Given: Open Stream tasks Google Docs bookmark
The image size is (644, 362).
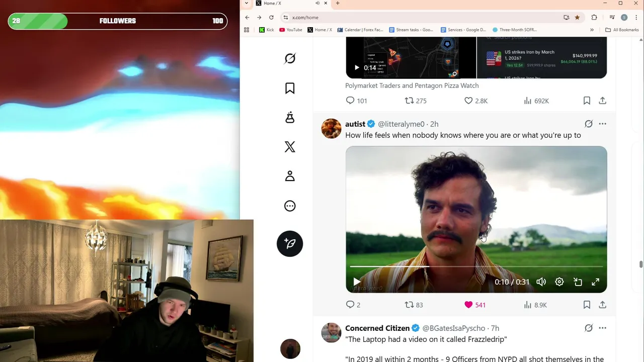Looking at the screenshot, I should tap(411, 30).
